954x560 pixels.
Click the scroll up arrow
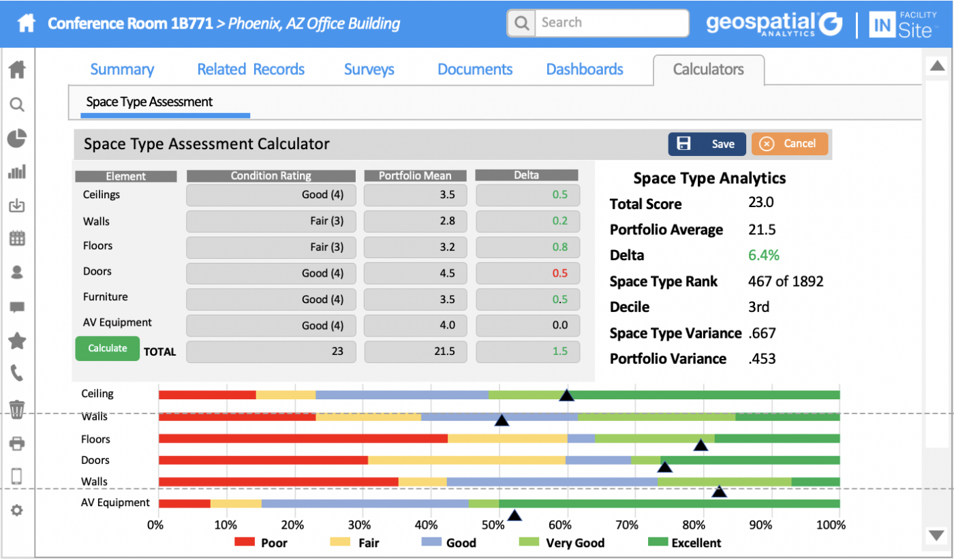938,65
